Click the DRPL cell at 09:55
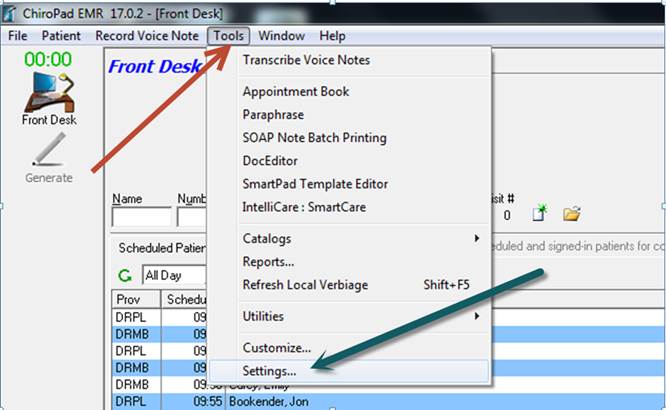The height and width of the screenshot is (410, 666). pos(137,402)
